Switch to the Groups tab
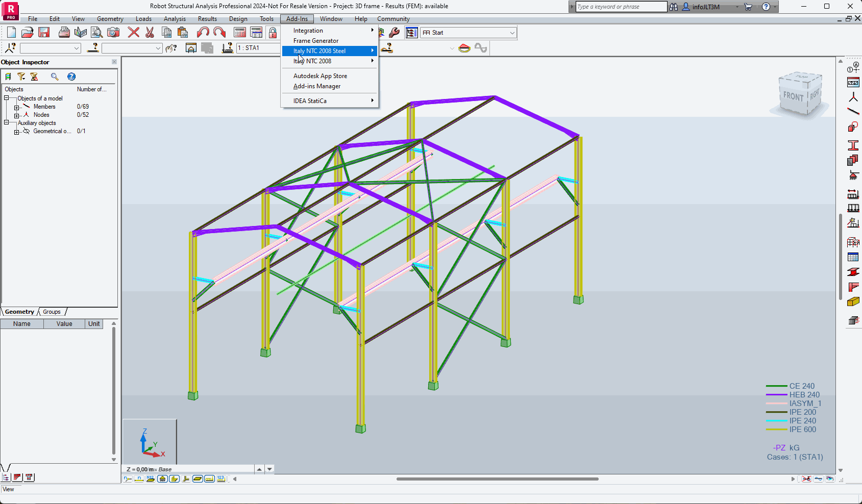 pos(52,312)
